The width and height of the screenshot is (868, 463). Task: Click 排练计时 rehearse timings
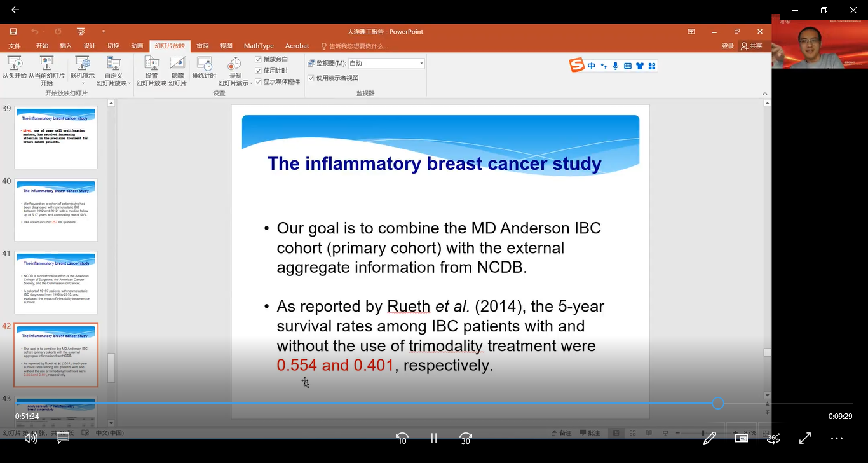click(x=204, y=67)
